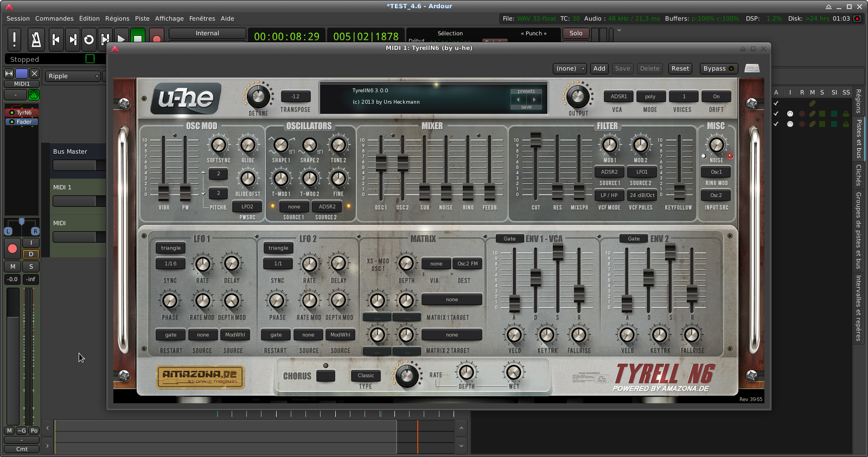This screenshot has width=868, height=457.
Task: Click the green MIDI input connector icon
Action: (x=34, y=95)
